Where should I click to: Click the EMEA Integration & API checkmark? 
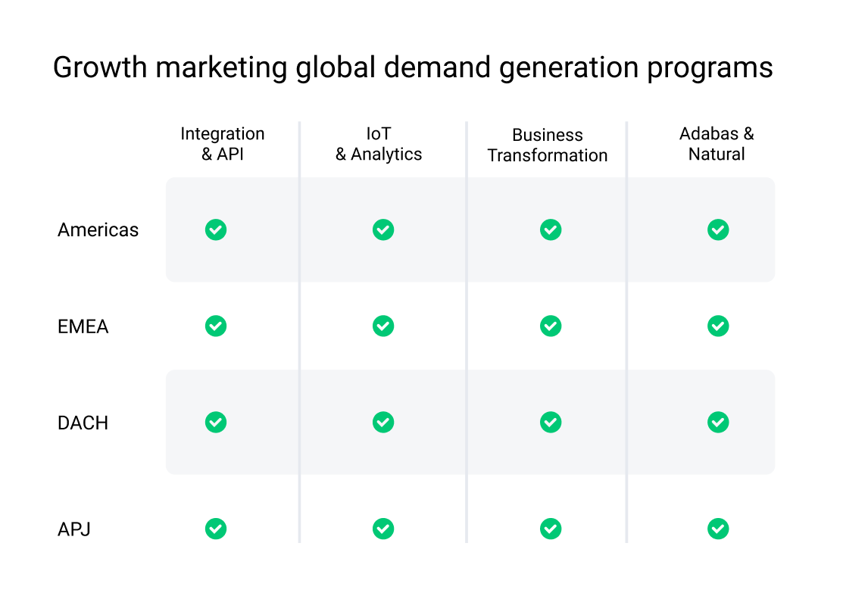216,326
